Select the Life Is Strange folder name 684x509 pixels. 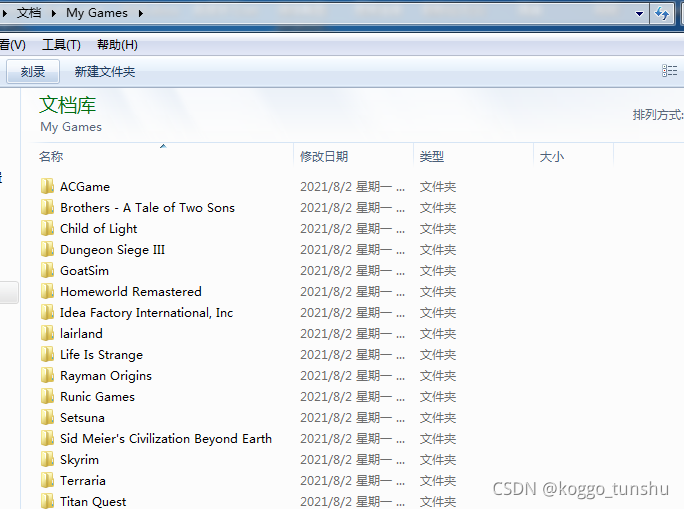tap(101, 355)
